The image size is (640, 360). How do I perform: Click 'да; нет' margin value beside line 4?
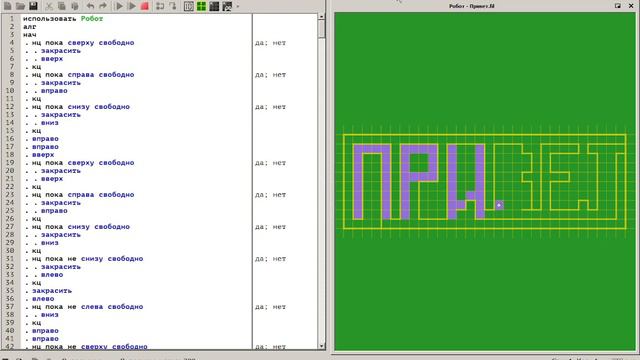(x=270, y=43)
